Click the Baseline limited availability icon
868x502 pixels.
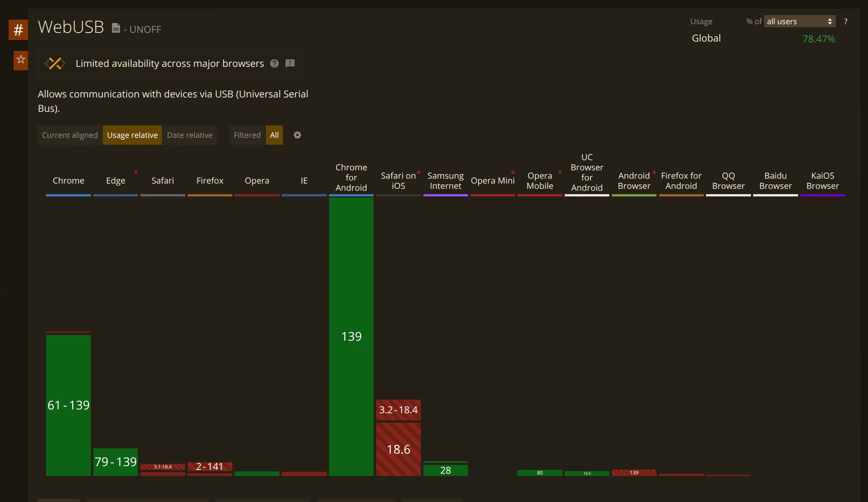tap(55, 63)
